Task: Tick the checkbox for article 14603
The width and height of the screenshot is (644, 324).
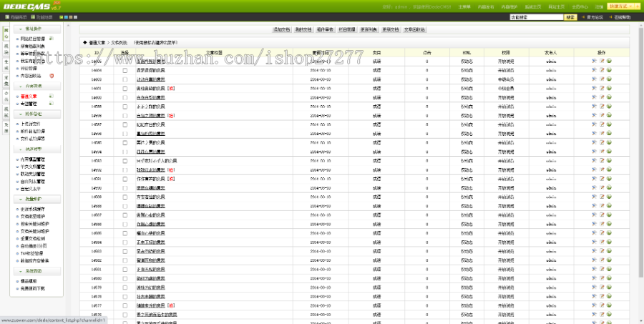Action: point(125,79)
